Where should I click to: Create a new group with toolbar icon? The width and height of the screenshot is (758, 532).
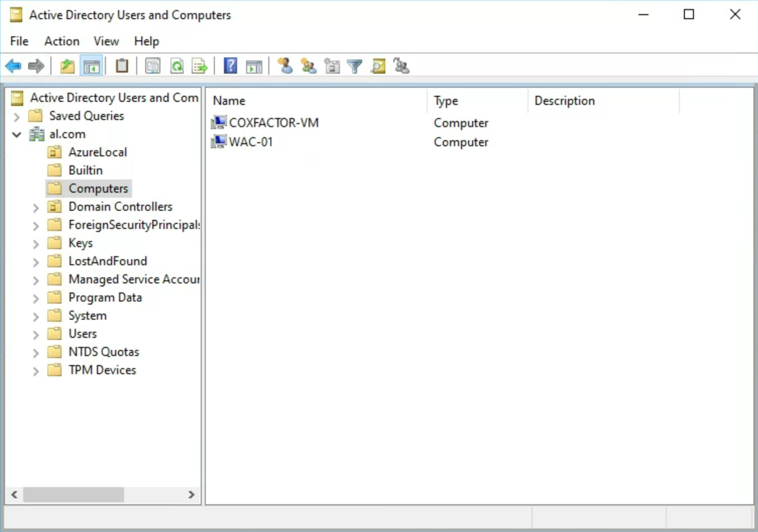pos(308,66)
